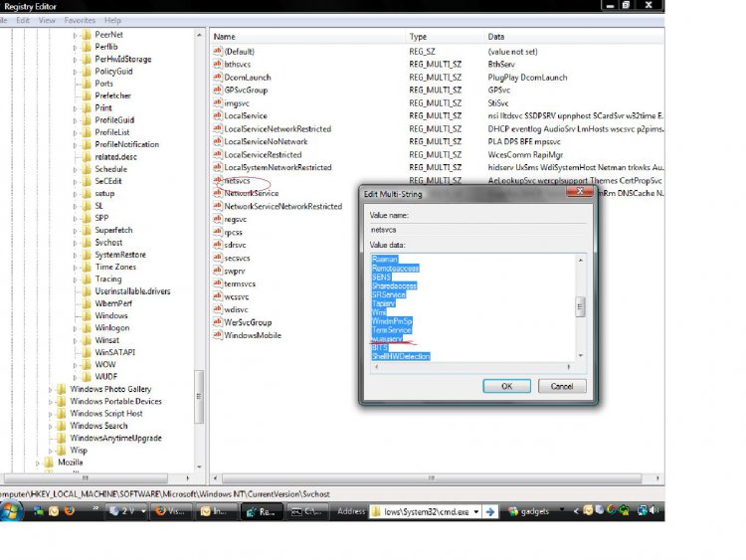The image size is (746, 560).
Task: Switch to the Registry Editor taskbar button
Action: click(263, 512)
